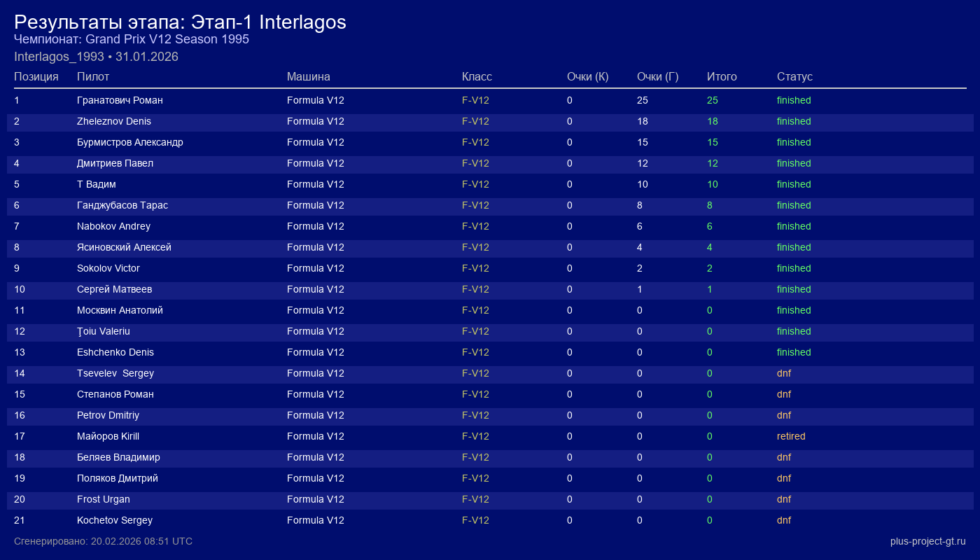Click the Класс column header

pyautogui.click(x=477, y=76)
